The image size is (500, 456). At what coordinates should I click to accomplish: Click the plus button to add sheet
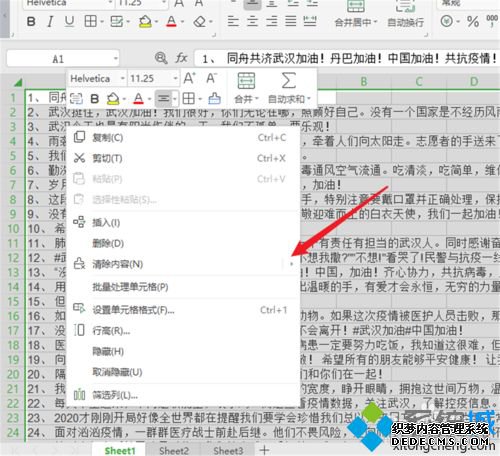pos(265,450)
